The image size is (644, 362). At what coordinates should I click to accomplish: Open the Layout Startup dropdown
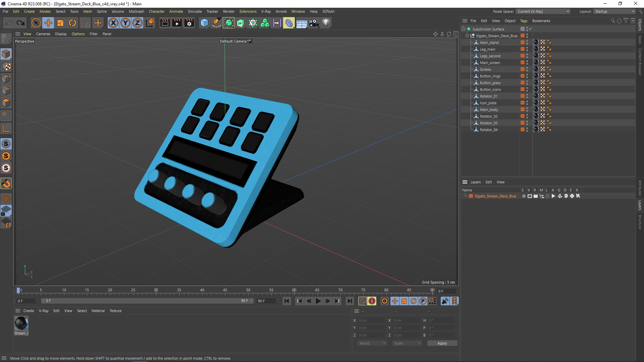614,11
